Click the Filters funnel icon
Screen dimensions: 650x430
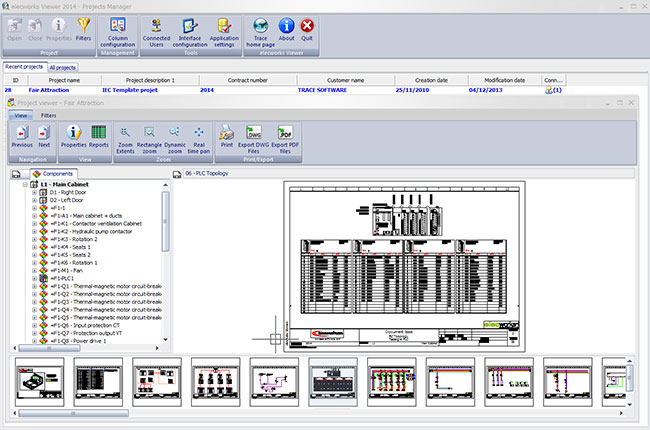(x=83, y=26)
